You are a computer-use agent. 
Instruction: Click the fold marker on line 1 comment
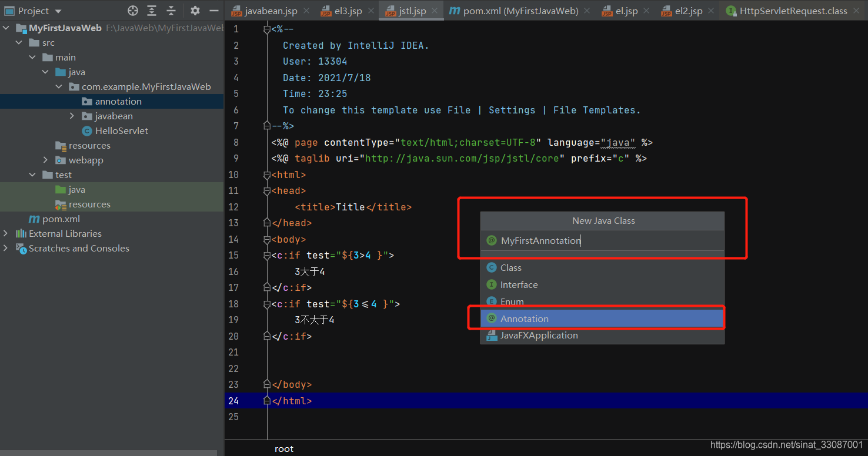(x=267, y=29)
